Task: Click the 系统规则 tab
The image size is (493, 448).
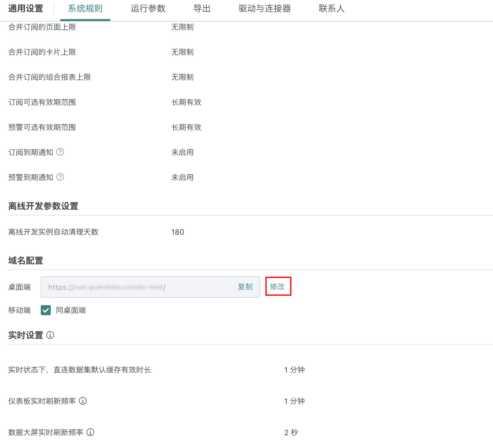Action: coord(85,9)
